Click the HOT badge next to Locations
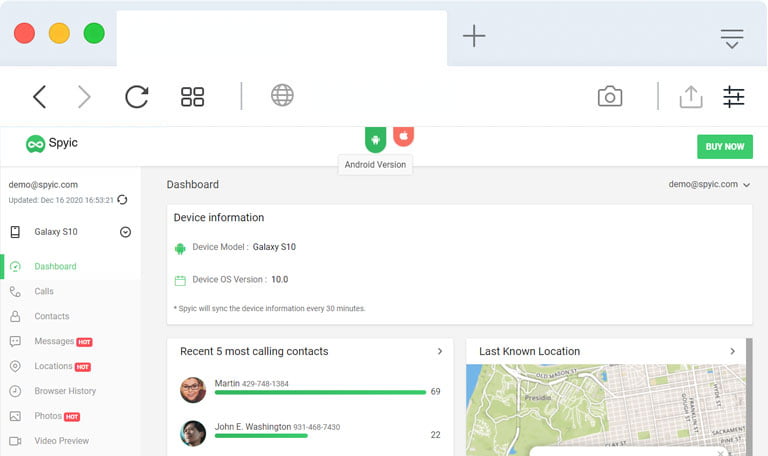This screenshot has height=456, width=768. [83, 367]
